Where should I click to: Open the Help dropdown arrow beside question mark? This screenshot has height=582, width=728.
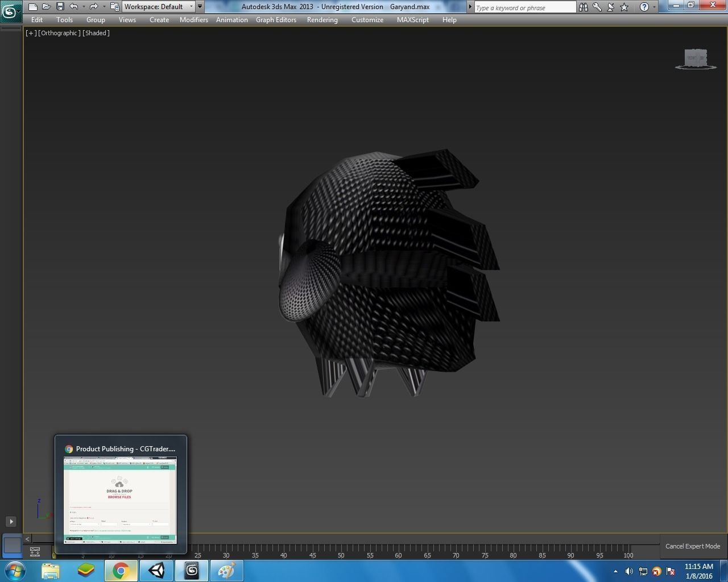click(x=654, y=7)
